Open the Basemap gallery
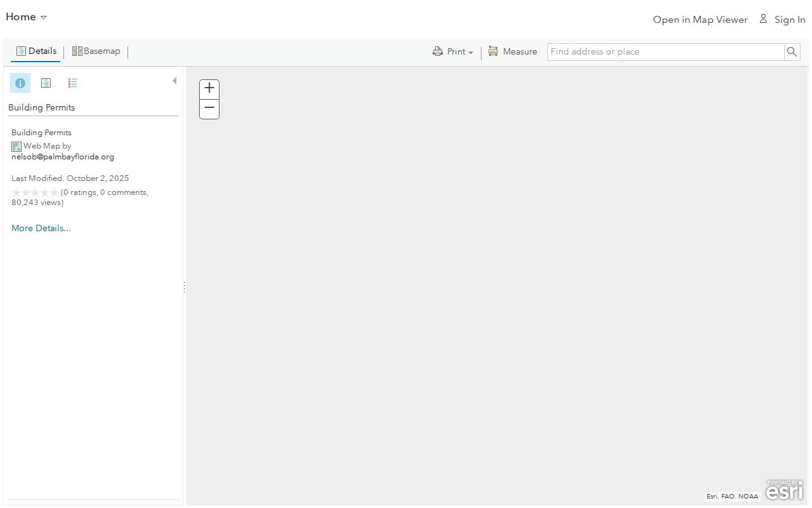Viewport: 812px width, 508px height. [x=96, y=51]
